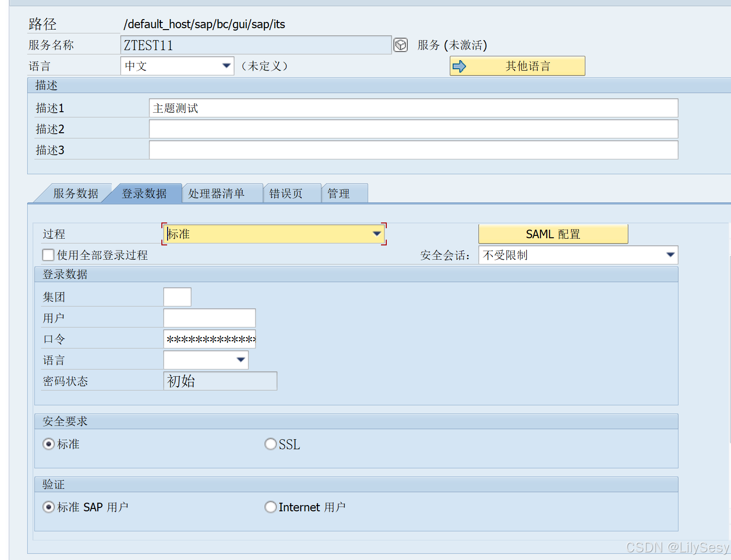Click the 集团 input field
This screenshot has width=731, height=560.
177,296
